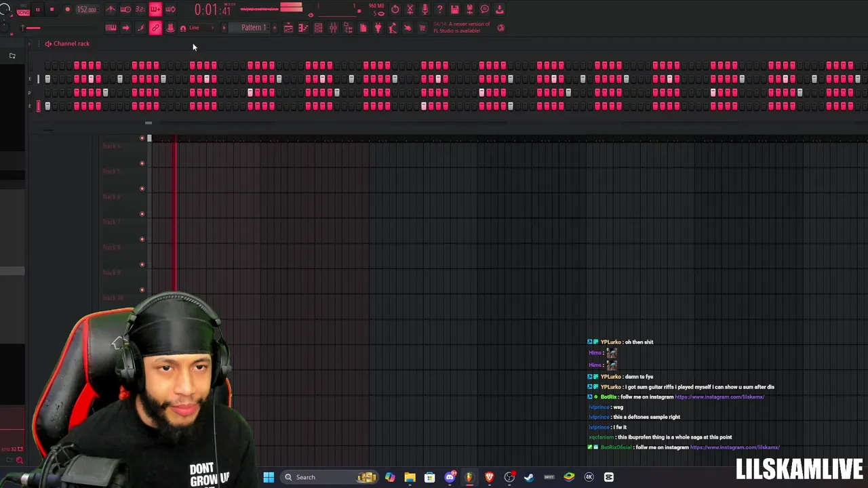The image size is (868, 488).
Task: Add new pattern with plus button
Action: [275, 28]
